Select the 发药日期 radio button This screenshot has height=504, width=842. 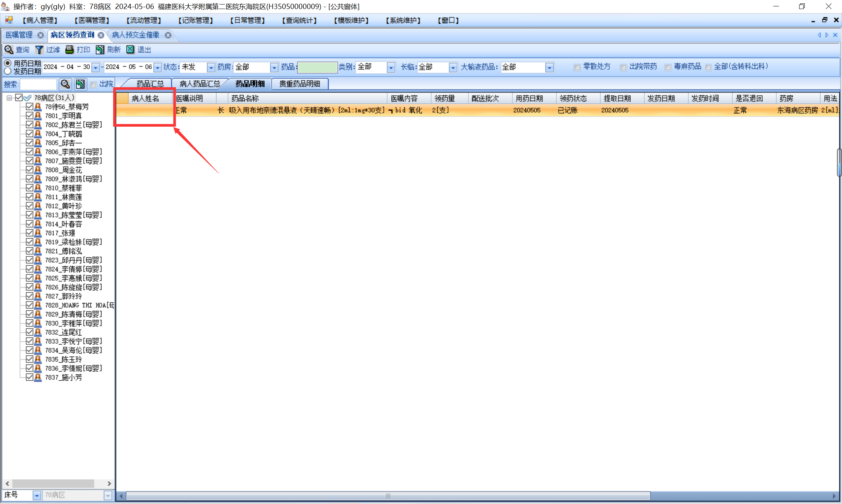pos(8,71)
